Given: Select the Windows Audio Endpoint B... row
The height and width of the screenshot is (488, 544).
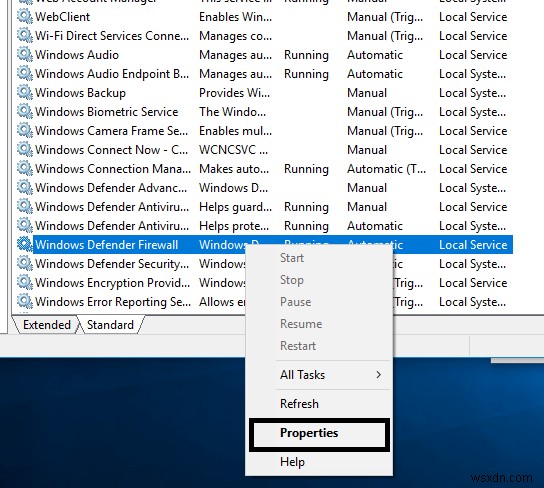Looking at the screenshot, I should [x=265, y=74].
